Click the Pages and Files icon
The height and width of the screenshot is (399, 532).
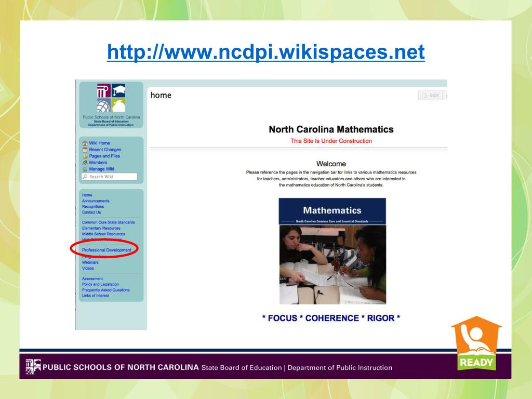pyautogui.click(x=85, y=156)
